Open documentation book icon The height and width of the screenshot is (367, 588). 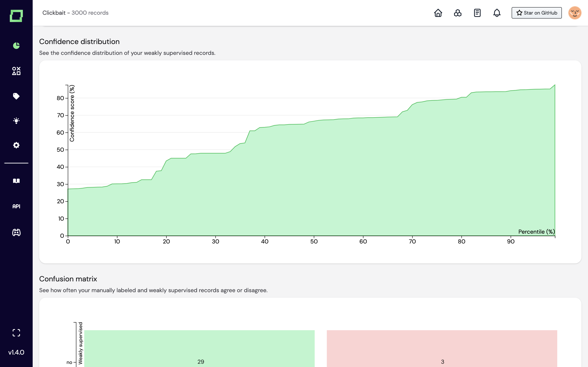16,181
